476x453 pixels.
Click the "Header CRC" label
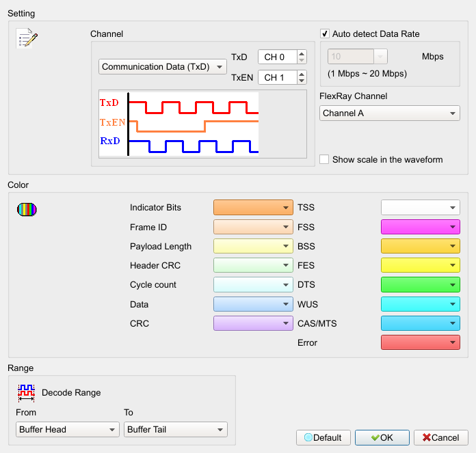click(155, 265)
